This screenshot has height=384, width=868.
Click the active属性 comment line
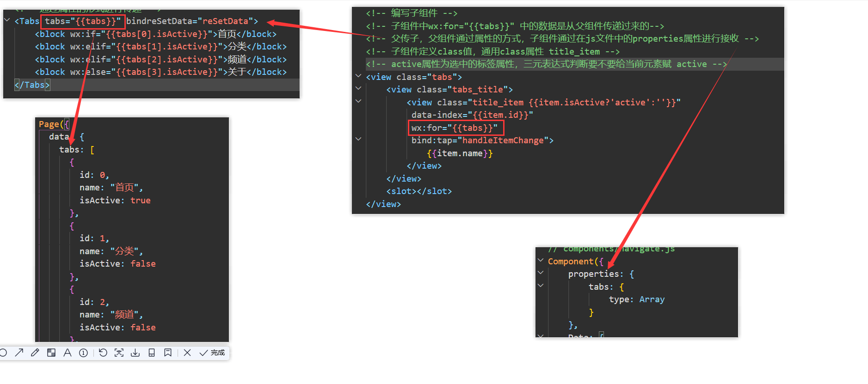click(546, 64)
